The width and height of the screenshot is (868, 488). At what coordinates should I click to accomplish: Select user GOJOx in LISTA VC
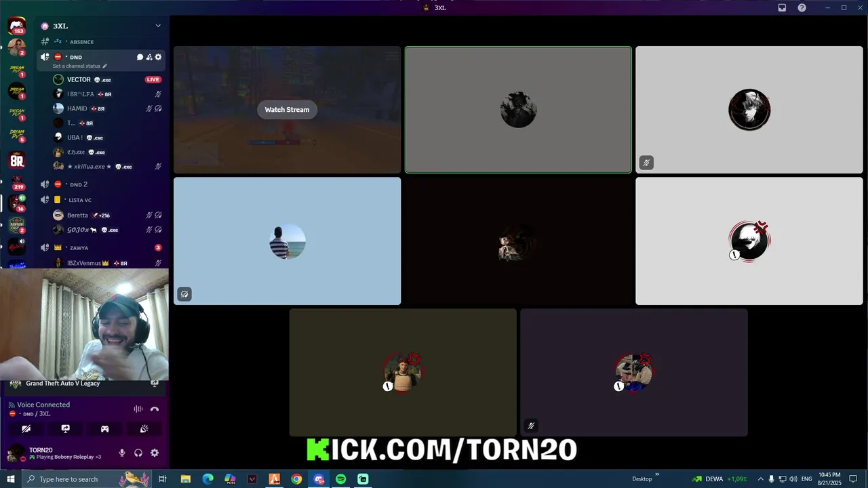[107, 230]
